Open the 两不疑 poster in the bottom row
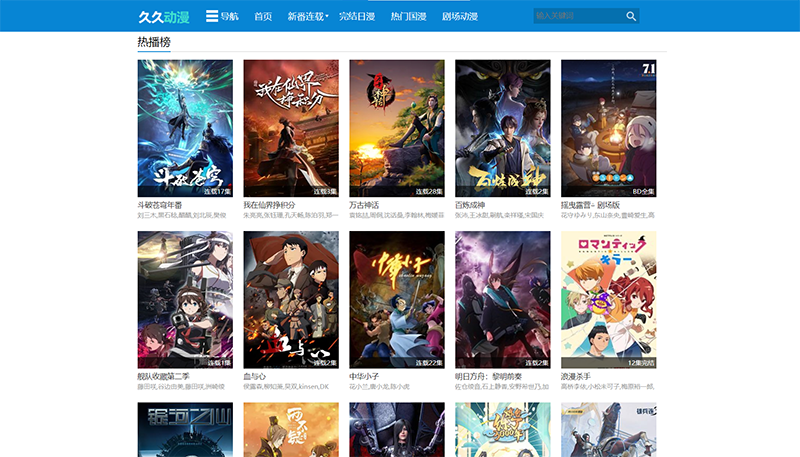800x457 pixels. click(291, 429)
